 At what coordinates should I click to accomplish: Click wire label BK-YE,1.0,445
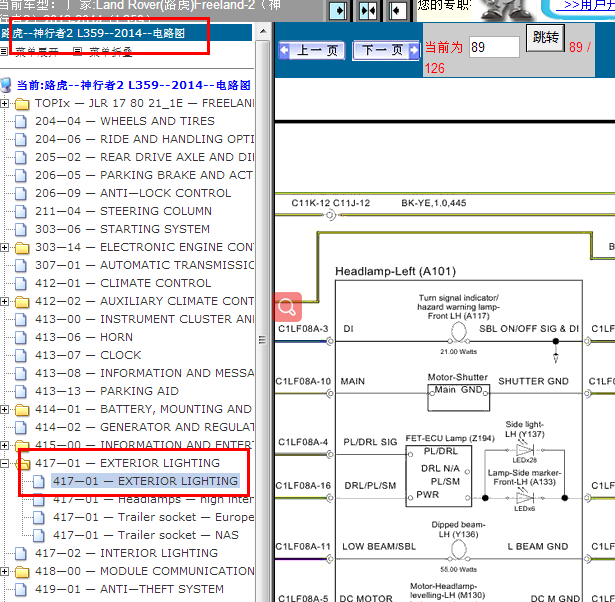[x=433, y=203]
